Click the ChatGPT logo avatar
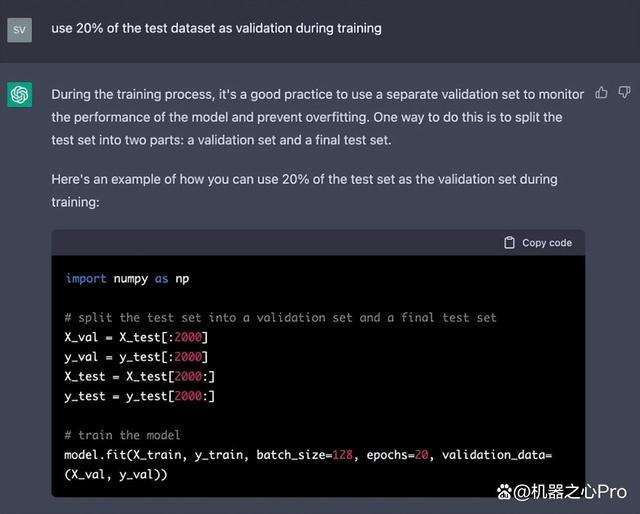 (19, 94)
